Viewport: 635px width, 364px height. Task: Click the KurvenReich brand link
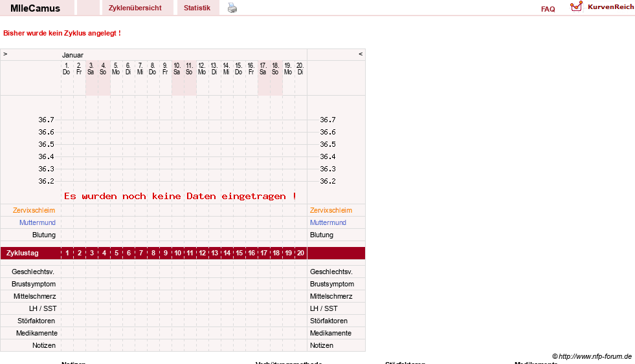[x=610, y=7]
